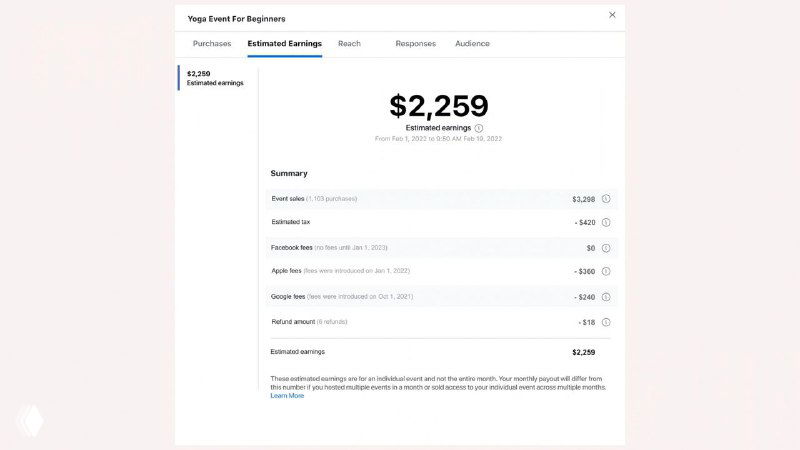Click info icon on Refund amount row
This screenshot has height=450, width=800.
(x=606, y=322)
